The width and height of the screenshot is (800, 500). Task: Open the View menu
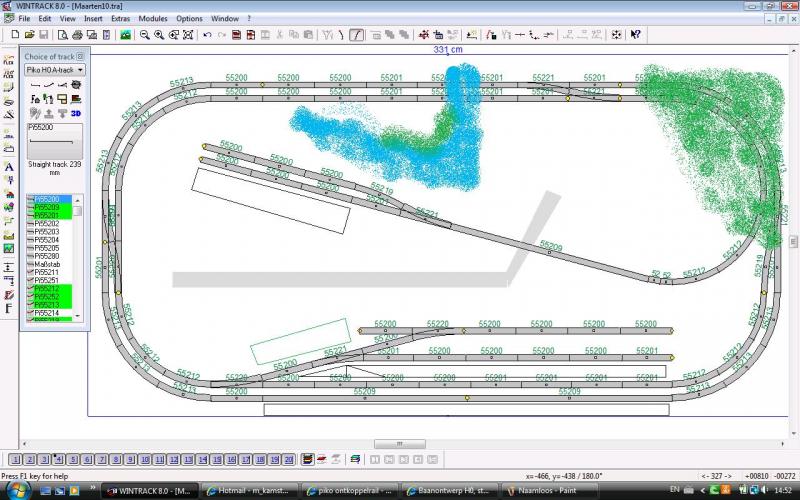pos(67,18)
